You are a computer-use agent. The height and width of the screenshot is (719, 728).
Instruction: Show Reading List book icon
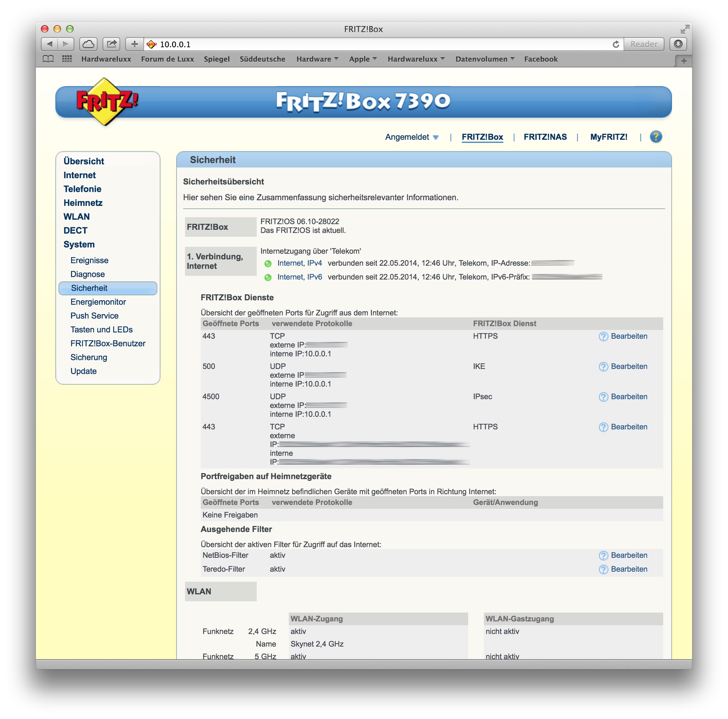tap(48, 59)
